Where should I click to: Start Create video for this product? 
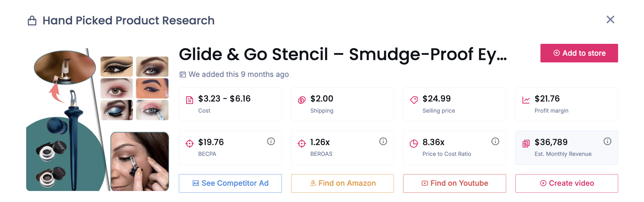point(567,183)
